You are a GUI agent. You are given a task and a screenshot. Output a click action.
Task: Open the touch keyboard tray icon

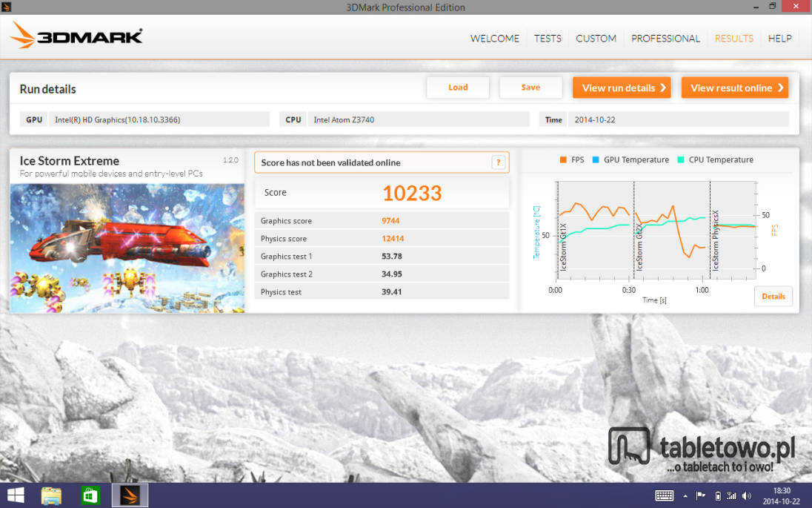(665, 495)
